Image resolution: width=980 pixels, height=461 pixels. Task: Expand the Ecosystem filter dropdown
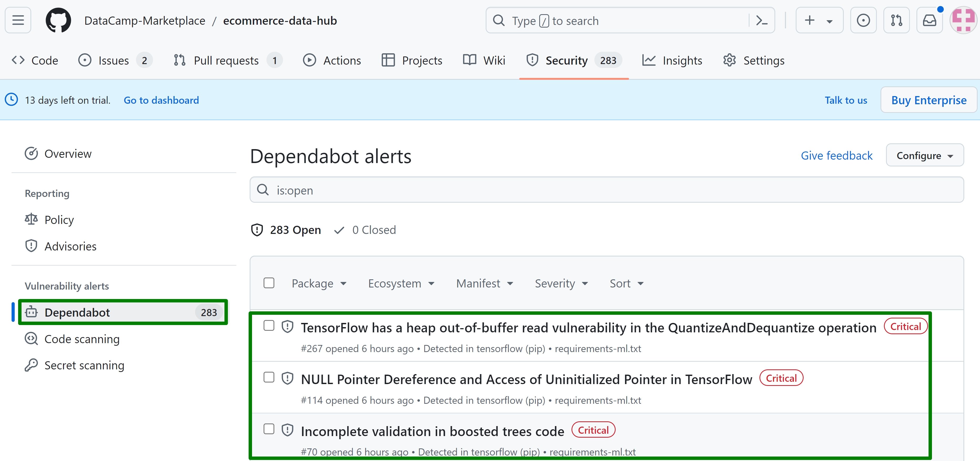401,283
